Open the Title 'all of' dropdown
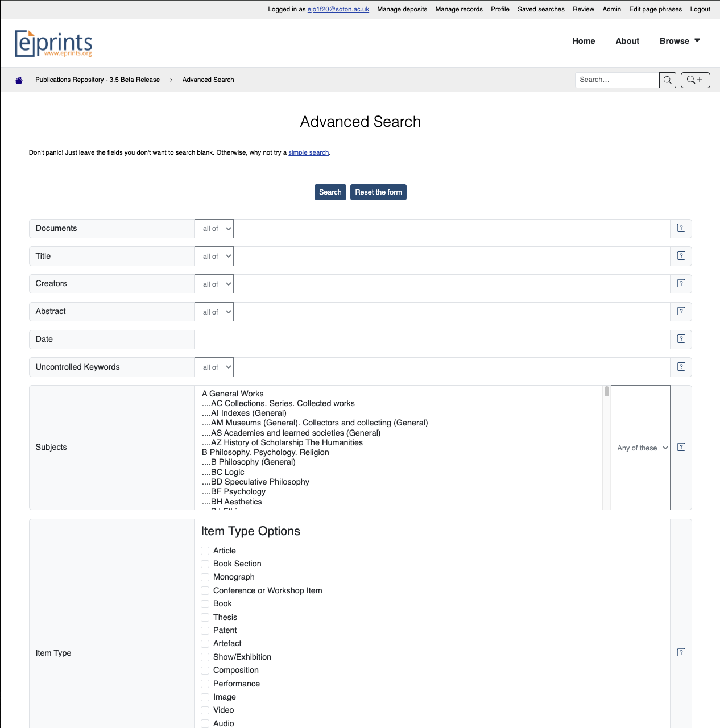 [x=214, y=257]
